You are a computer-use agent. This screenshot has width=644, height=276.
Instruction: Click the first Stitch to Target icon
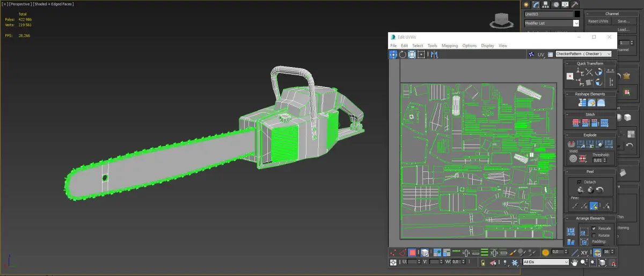pos(575,124)
